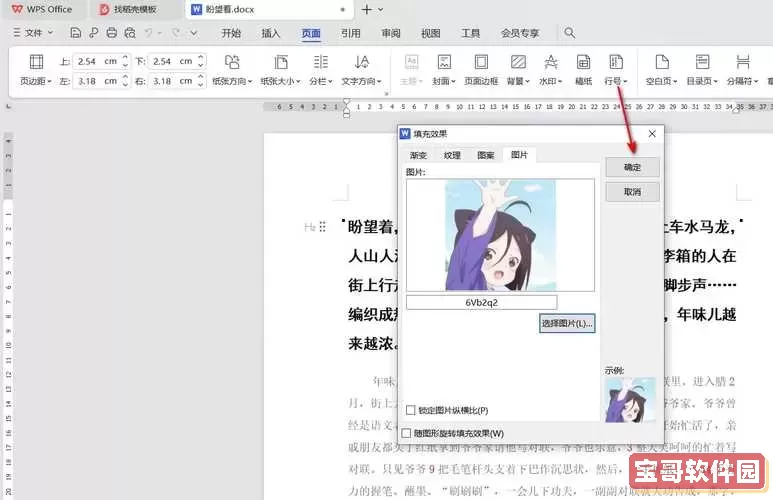
Task: Switch to the View (视图) ribbon tab
Action: [x=430, y=33]
